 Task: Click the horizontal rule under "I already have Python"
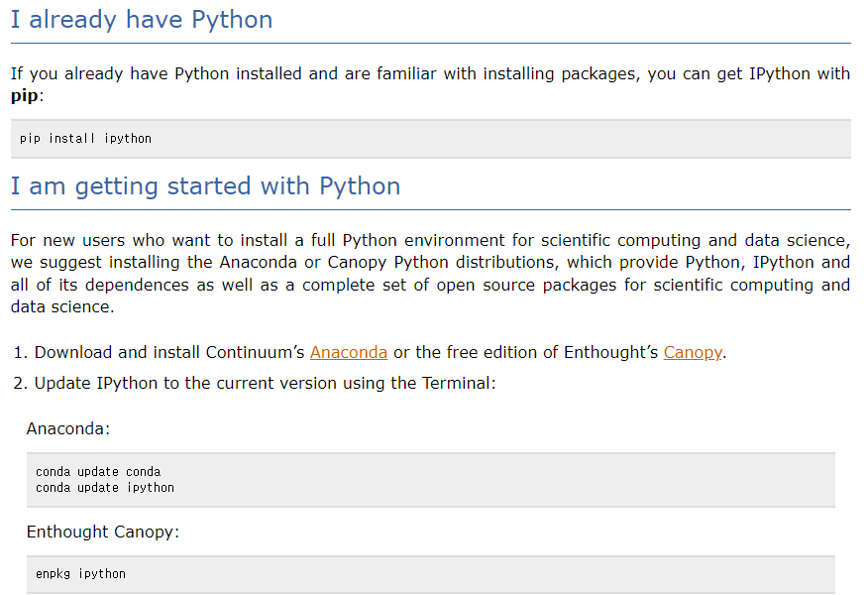point(430,44)
